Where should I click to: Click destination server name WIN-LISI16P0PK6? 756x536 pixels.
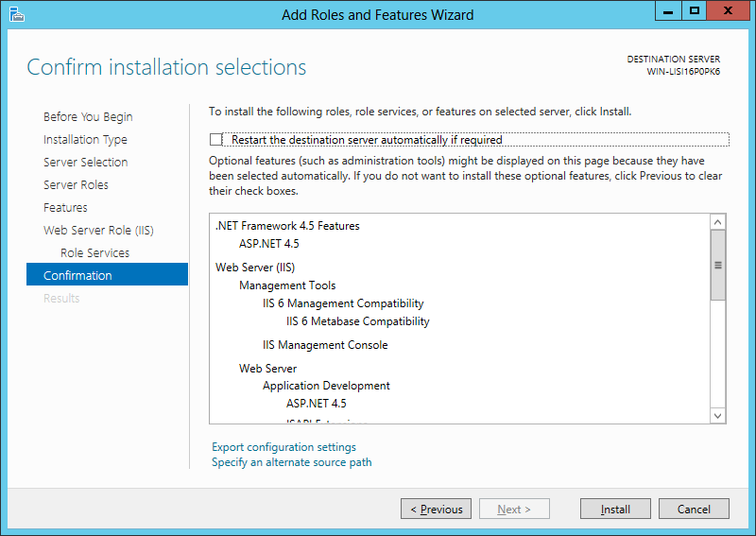[x=683, y=72]
